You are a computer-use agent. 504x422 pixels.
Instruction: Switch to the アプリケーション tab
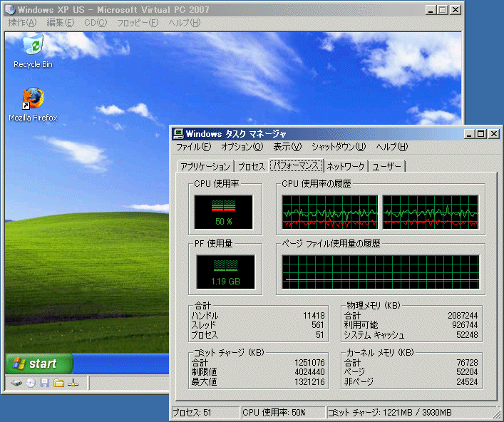pyautogui.click(x=205, y=167)
